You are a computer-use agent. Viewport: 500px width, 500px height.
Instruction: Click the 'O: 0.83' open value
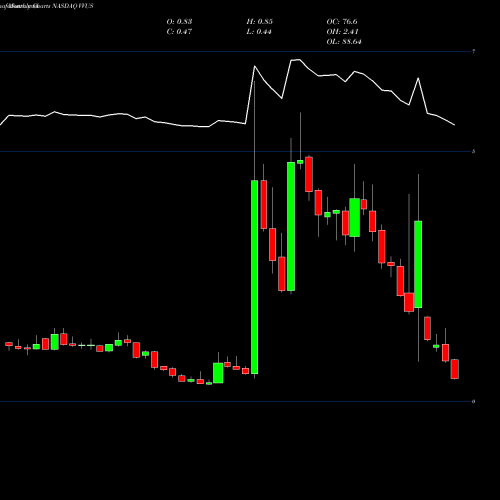pos(179,22)
